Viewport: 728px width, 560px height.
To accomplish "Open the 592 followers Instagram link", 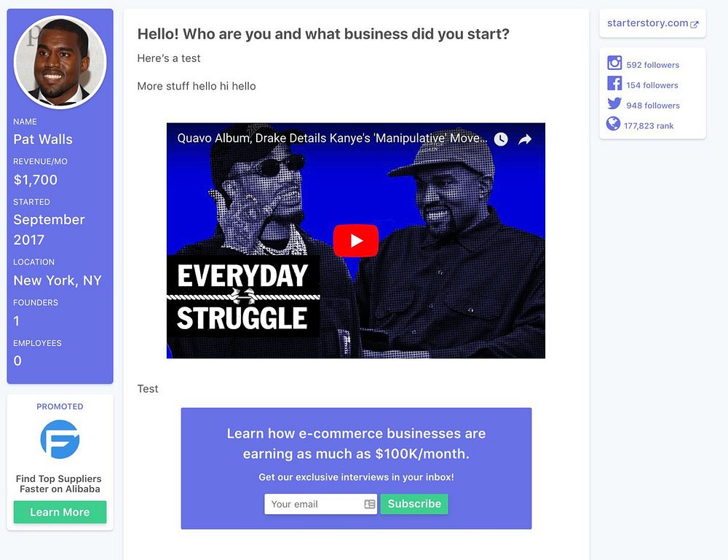I will (653, 65).
